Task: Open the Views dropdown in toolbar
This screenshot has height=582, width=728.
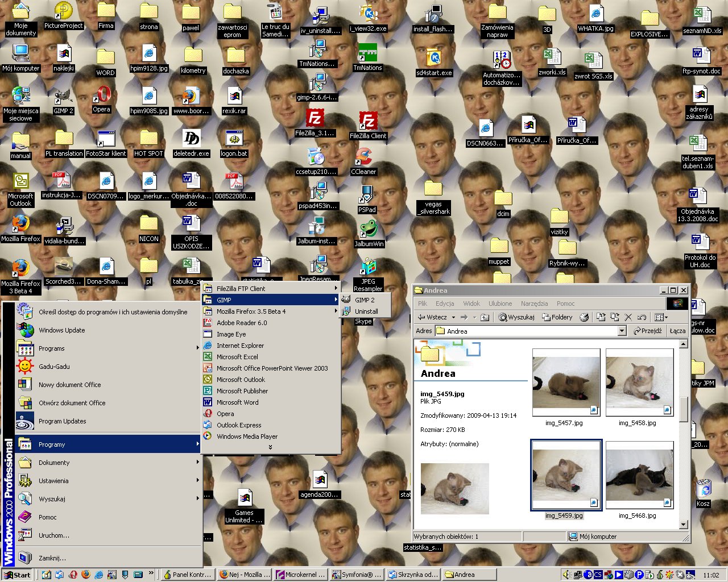Action: click(660, 317)
